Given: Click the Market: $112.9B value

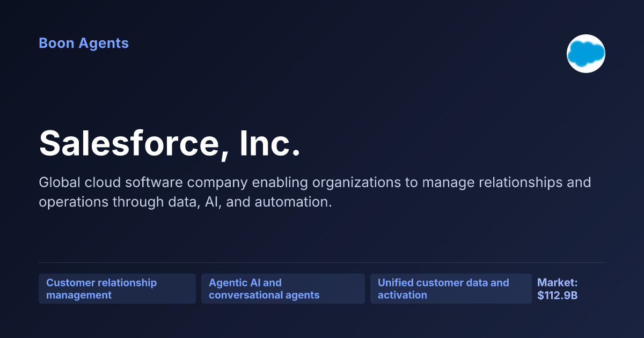Looking at the screenshot, I should pos(558,289).
